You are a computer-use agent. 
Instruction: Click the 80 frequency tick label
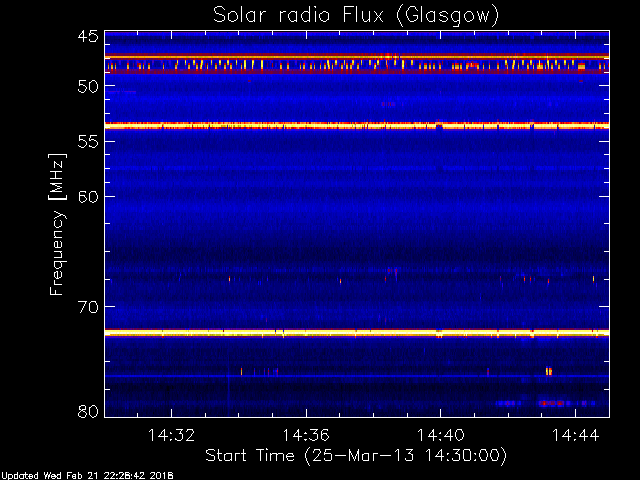[x=88, y=411]
